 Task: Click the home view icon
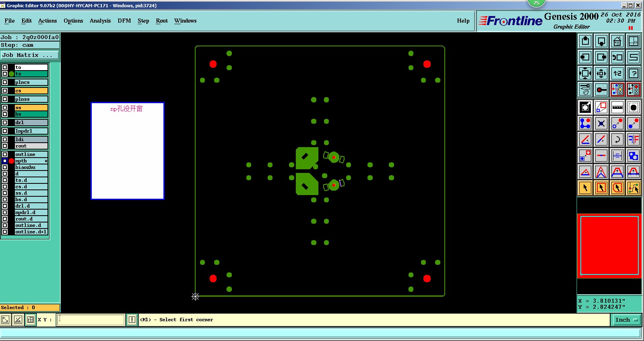pyautogui.click(x=617, y=41)
